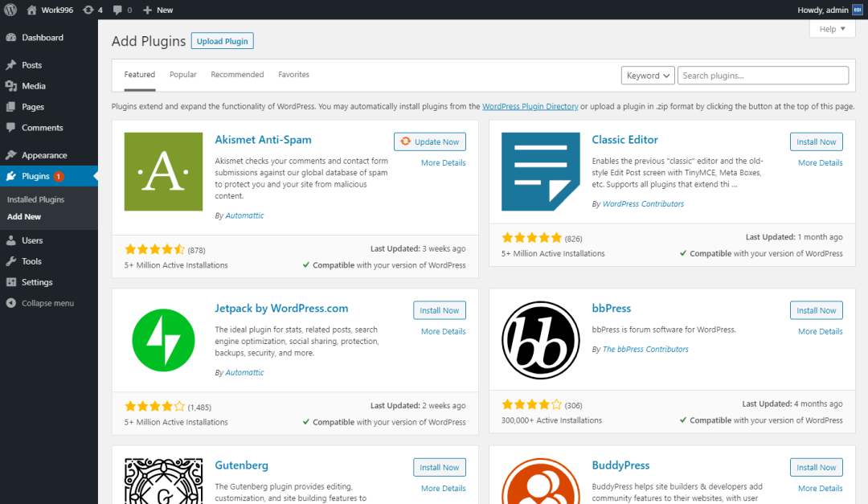Open the Classic Editor title link

(x=624, y=140)
